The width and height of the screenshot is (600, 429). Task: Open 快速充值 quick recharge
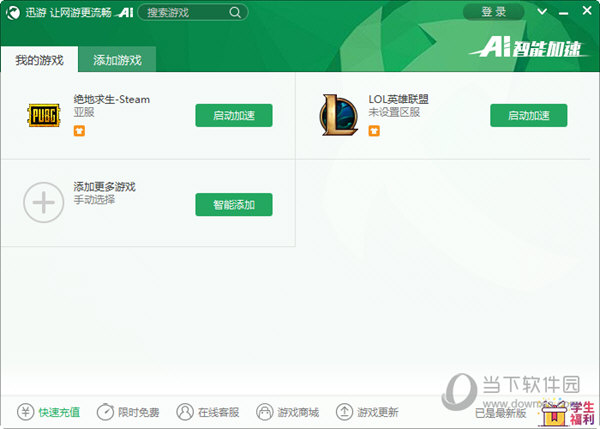(49, 412)
